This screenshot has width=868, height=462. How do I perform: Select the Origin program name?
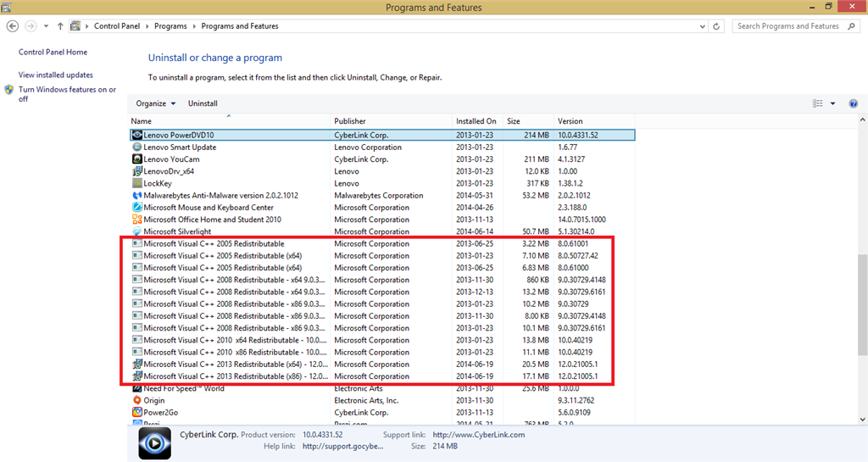point(154,401)
